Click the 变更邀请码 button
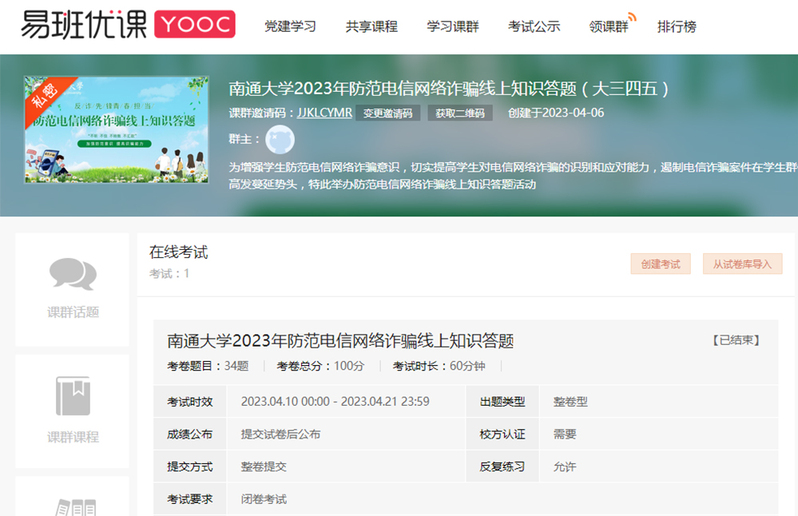798x516 pixels. click(x=388, y=113)
